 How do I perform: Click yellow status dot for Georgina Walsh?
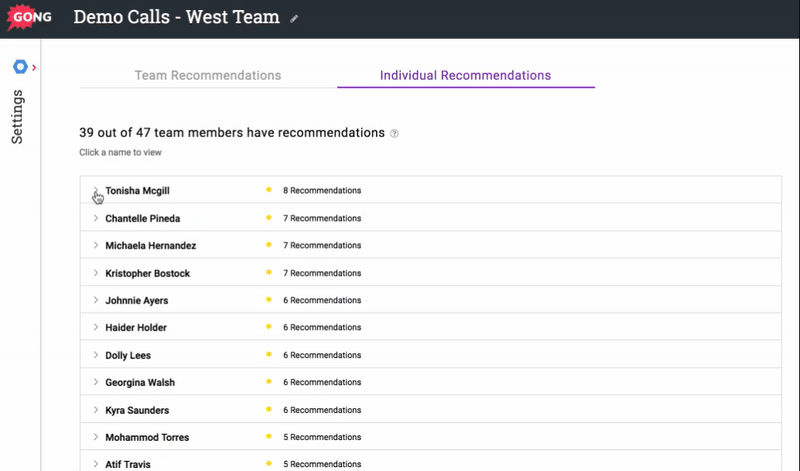coord(268,382)
